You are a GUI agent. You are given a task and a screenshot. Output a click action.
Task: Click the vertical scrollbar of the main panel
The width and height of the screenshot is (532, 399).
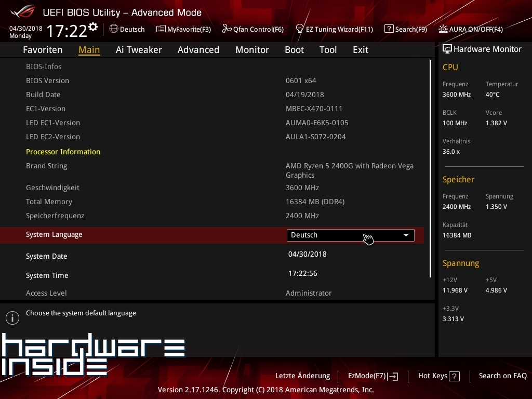pos(430,169)
